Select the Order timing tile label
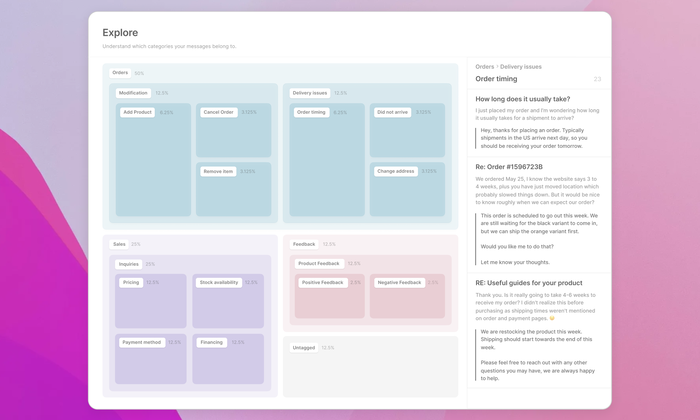Screen dimensions: 700x420 pos(311,112)
